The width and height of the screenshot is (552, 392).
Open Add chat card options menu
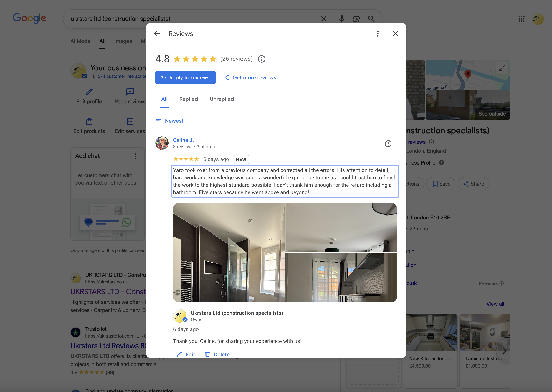point(136,156)
